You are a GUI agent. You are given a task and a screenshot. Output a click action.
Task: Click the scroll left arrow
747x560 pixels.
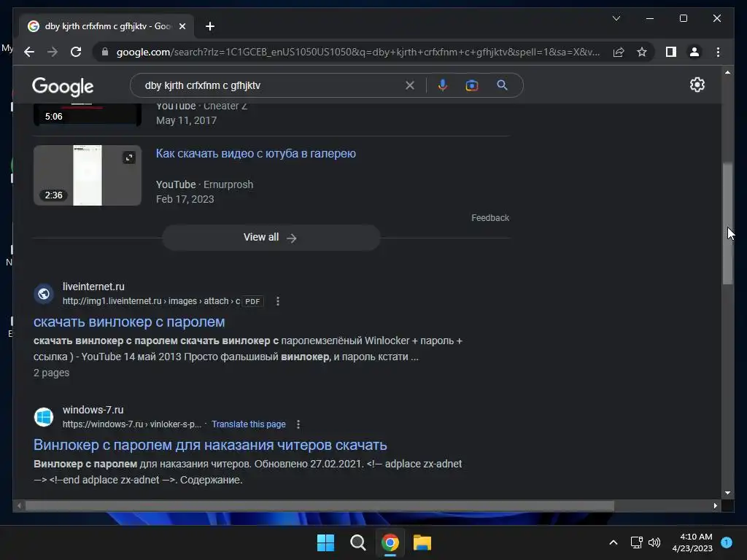(x=19, y=506)
